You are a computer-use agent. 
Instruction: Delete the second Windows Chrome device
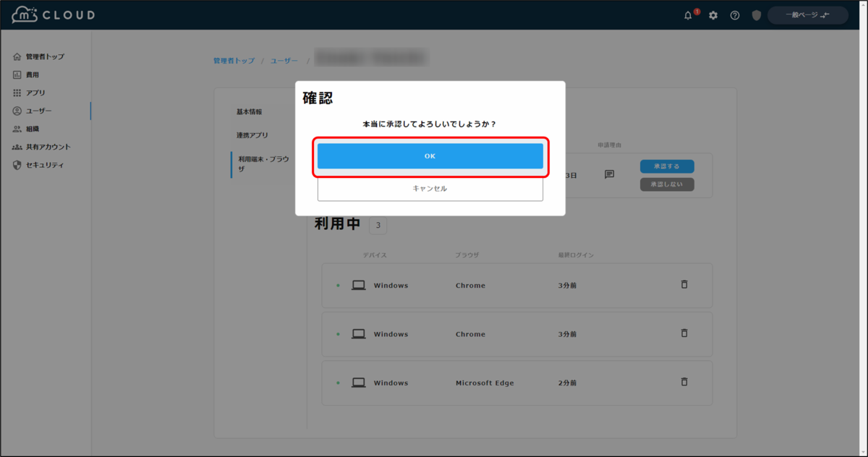click(684, 333)
